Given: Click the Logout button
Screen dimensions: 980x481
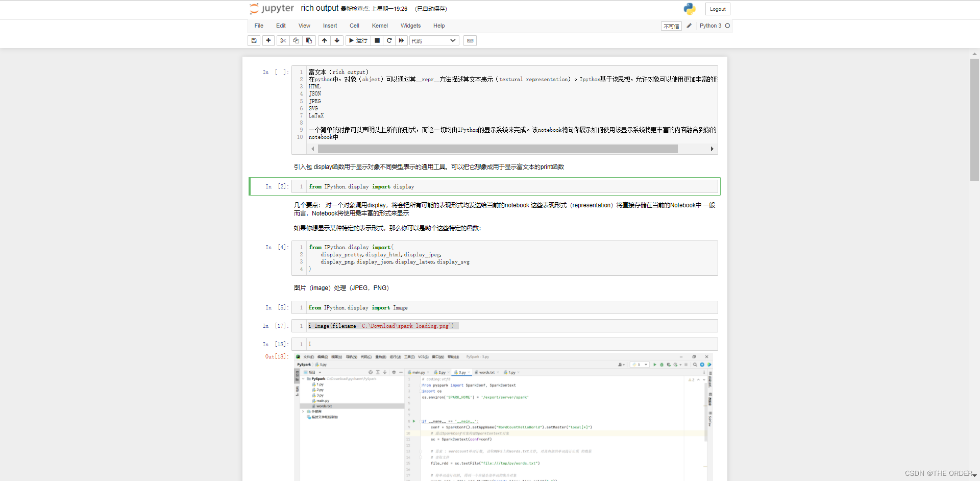Looking at the screenshot, I should coord(717,9).
